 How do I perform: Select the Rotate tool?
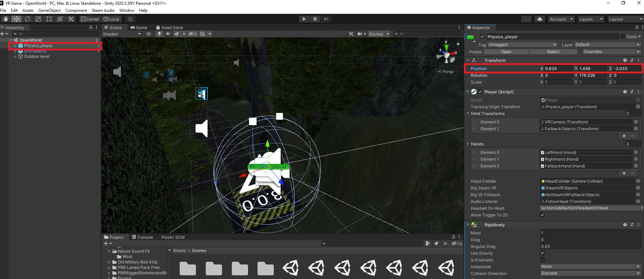pyautogui.click(x=27, y=19)
